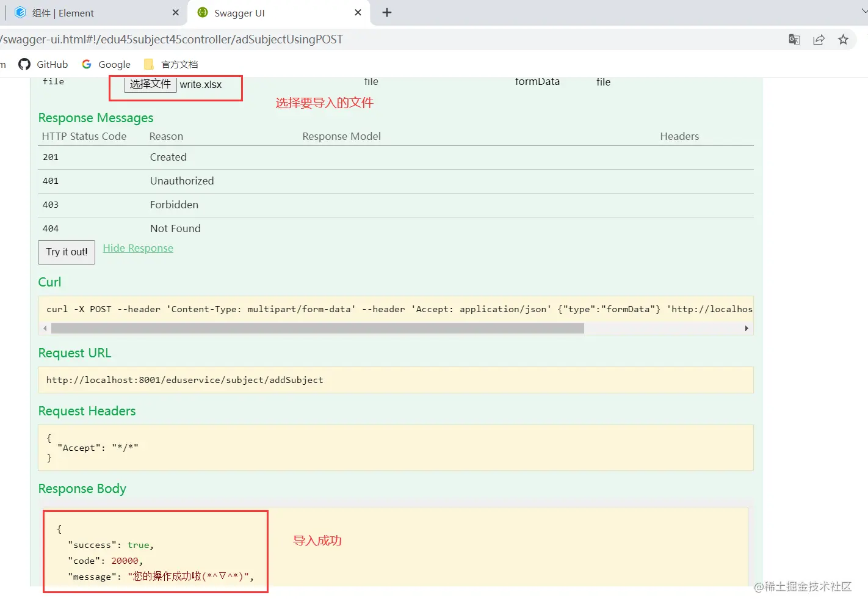868x609 pixels.
Task: Click the Not Found reason cell
Action: click(175, 229)
